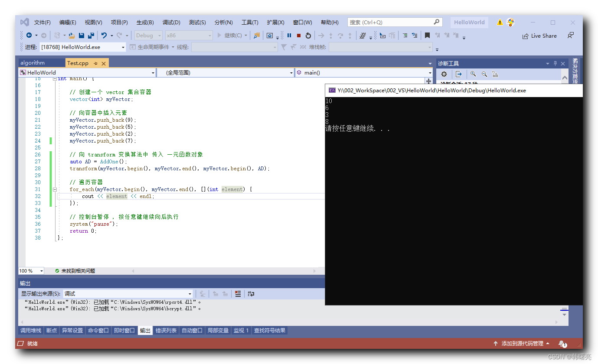Viewport: 598px width, 364px height.
Task: Collapse the for_each lambda code block
Action: 55,189
